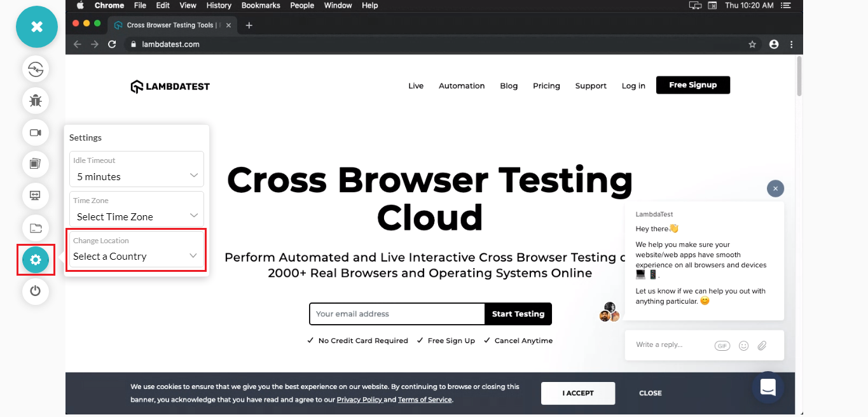The image size is (868, 417).
Task: Select the screen resolution icon
Action: 36,196
